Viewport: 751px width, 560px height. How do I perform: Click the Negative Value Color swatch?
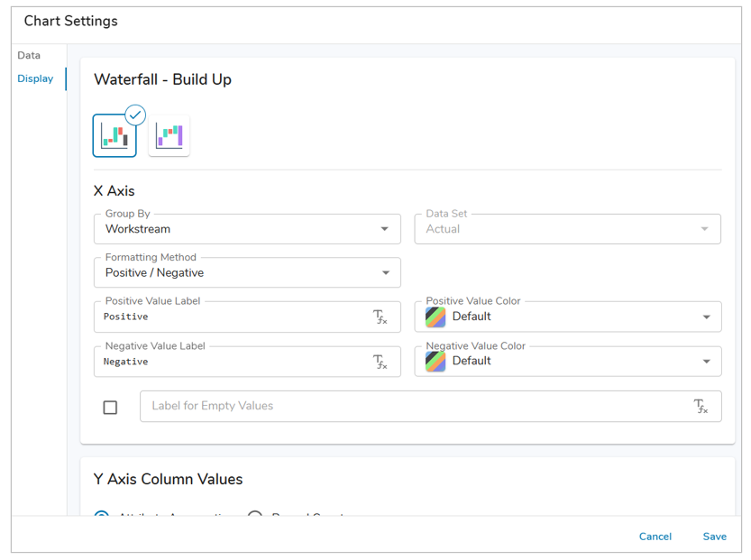pos(435,361)
